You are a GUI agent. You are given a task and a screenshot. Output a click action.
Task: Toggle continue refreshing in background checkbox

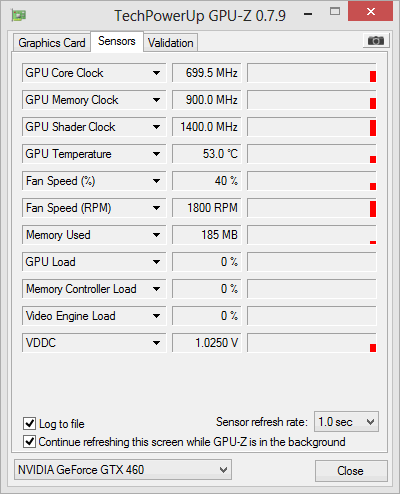click(29, 442)
